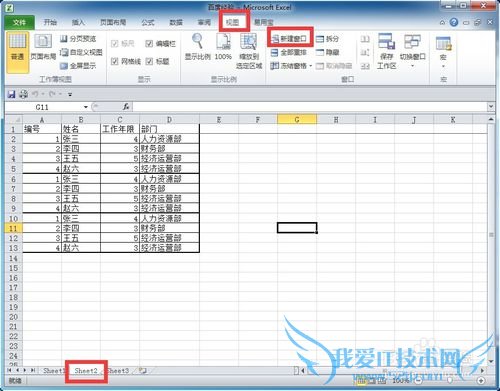This screenshot has height=391, width=500.
Task: Switch to the Insert (插入) tab
Action: (78, 22)
